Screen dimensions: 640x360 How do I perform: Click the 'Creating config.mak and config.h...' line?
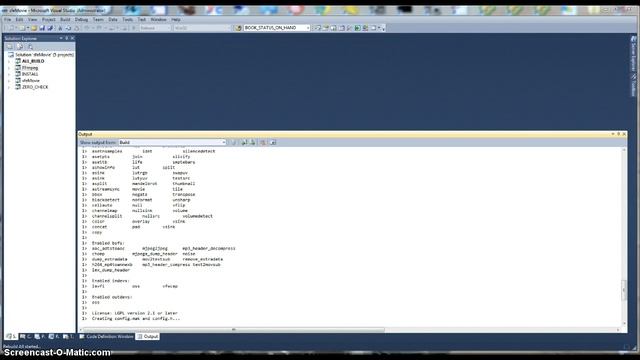136,318
